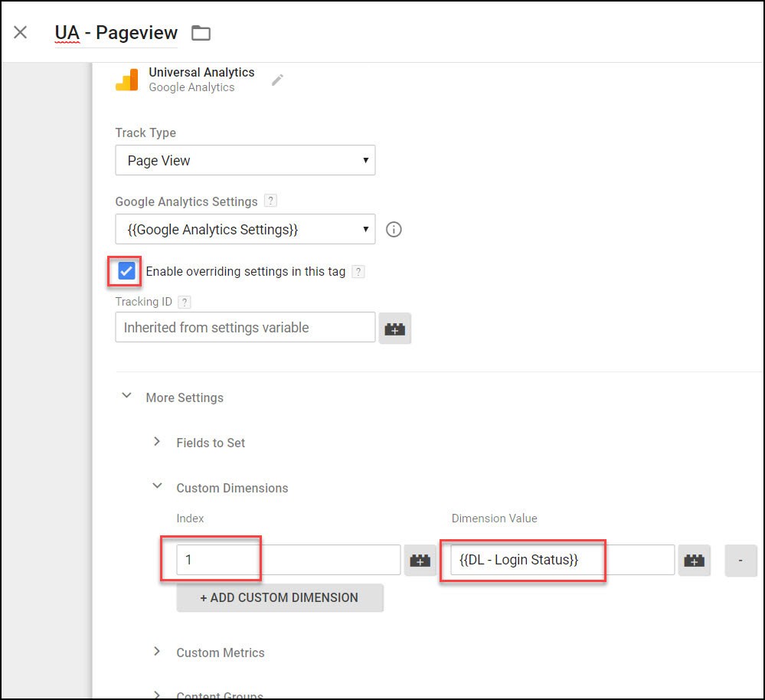Remove the custom dimension with minus button
The height and width of the screenshot is (700, 765).
pos(740,560)
